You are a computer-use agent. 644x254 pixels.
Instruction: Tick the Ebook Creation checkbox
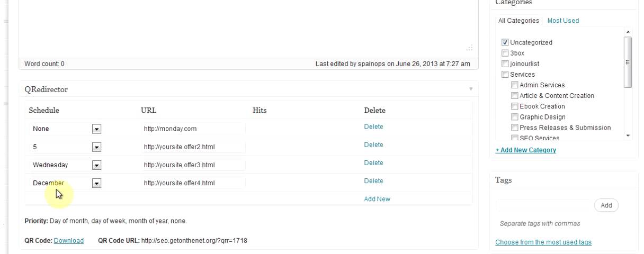coord(514,106)
